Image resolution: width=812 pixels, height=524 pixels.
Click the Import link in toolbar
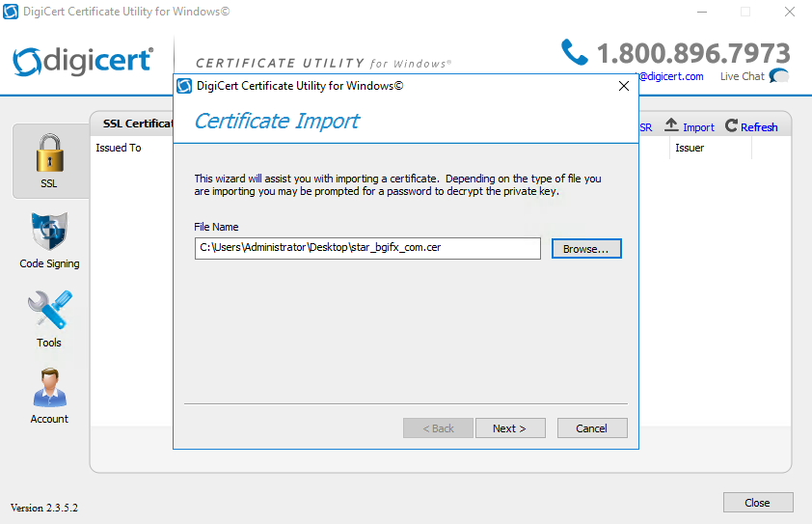coord(698,127)
